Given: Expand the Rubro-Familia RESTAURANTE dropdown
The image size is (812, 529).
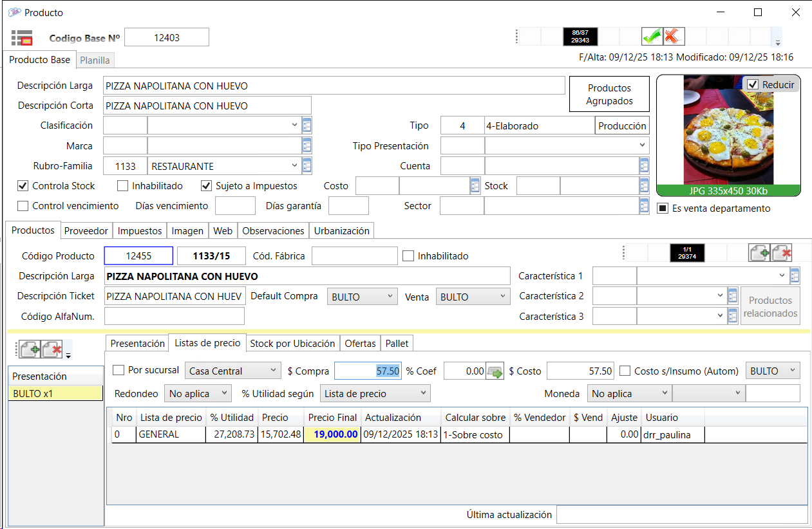Looking at the screenshot, I should [x=295, y=165].
